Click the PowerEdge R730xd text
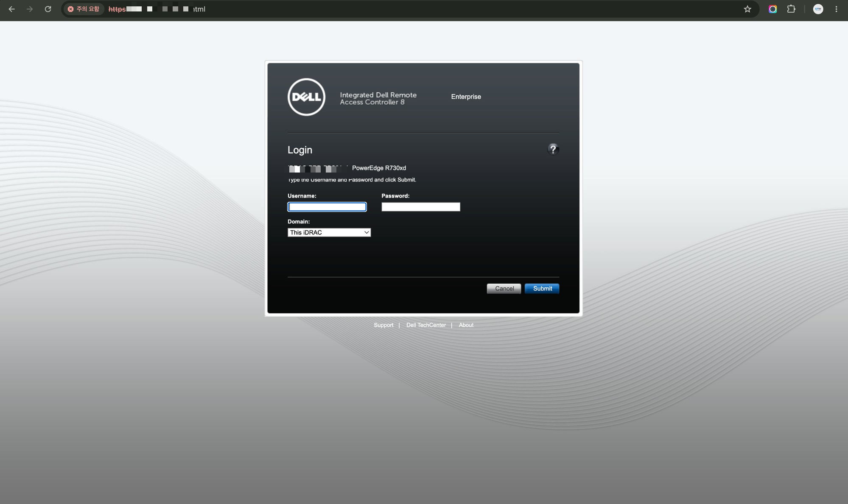Viewport: 848px width, 504px height. coord(379,168)
